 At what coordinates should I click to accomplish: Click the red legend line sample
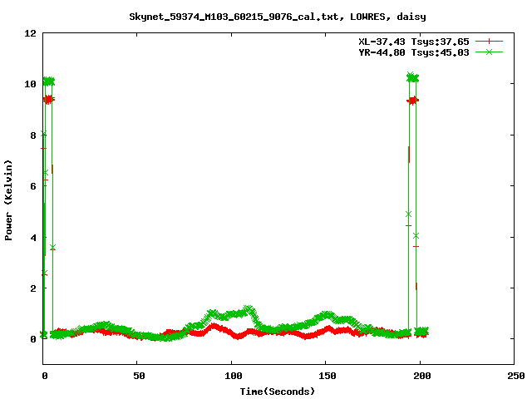(489, 42)
